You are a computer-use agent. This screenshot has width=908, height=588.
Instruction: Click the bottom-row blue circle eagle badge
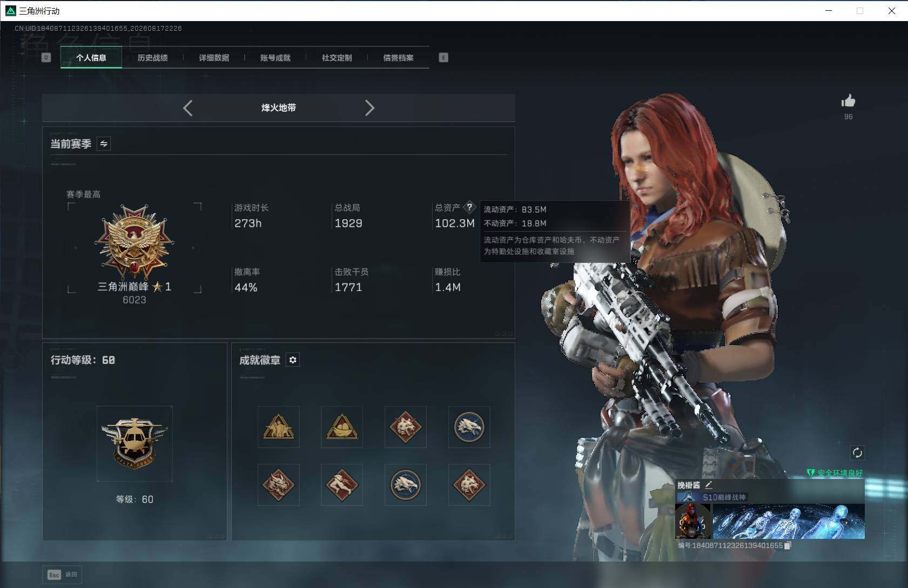click(x=406, y=485)
